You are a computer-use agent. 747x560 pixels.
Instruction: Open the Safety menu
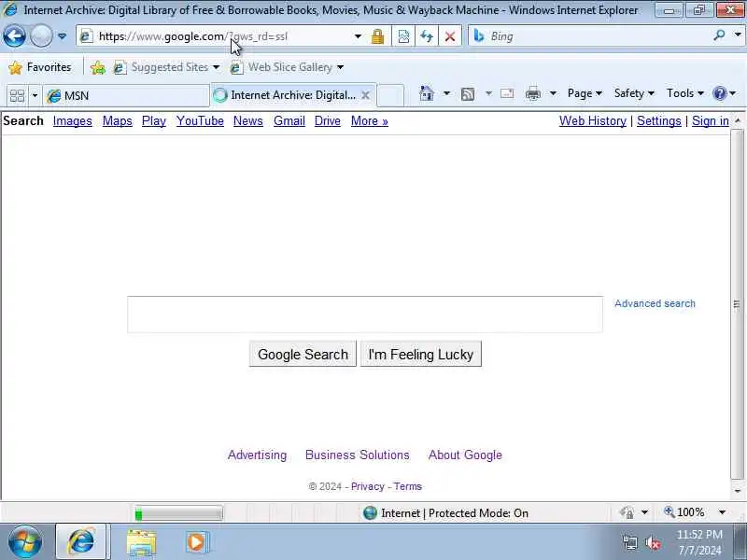tap(634, 93)
